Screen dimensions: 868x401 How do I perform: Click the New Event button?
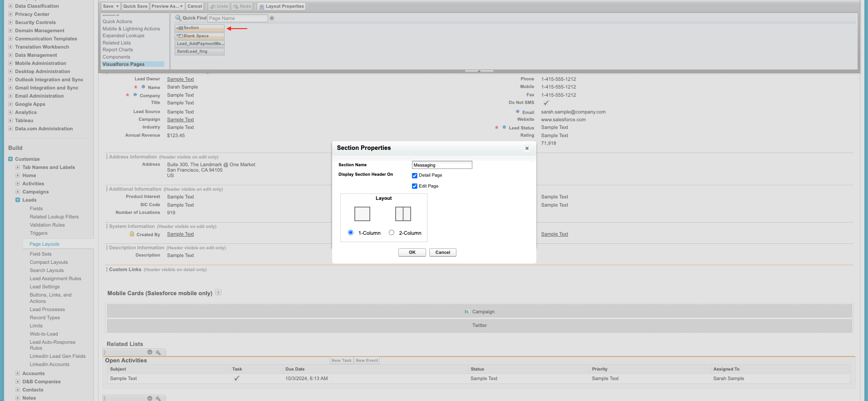367,361
